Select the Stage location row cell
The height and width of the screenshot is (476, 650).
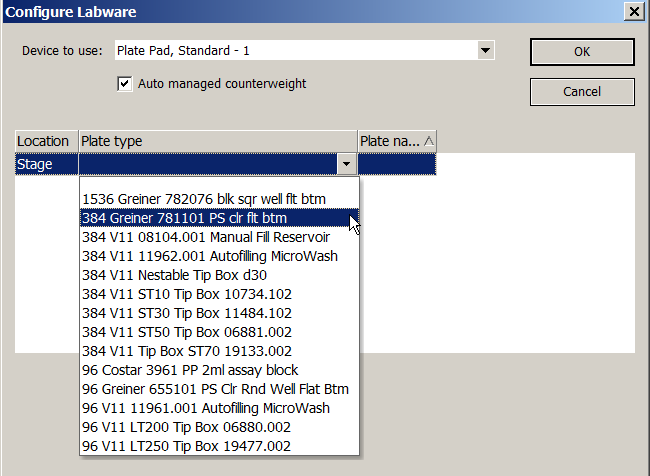click(x=46, y=165)
